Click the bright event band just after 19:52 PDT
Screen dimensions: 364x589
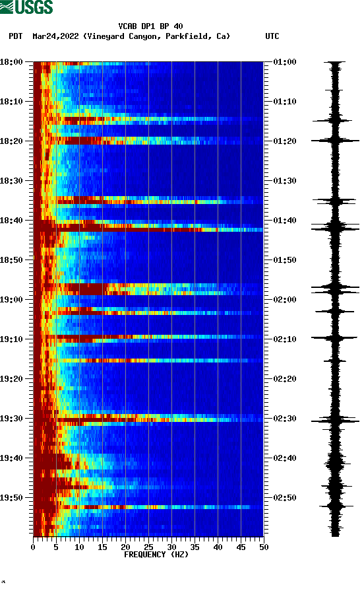point(148,507)
